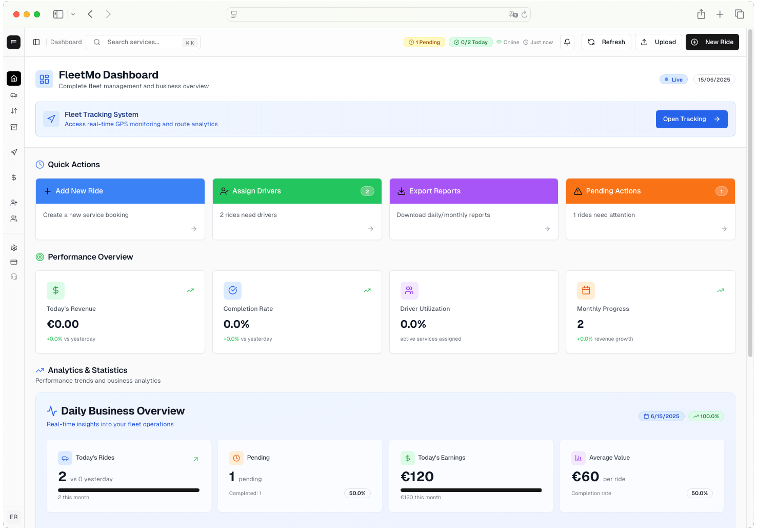This screenshot has height=532, width=757.
Task: Click arrow under 1 rides need attention
Action: 724,229
